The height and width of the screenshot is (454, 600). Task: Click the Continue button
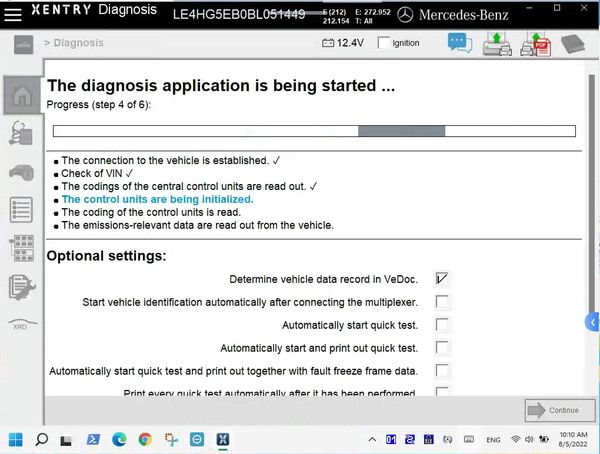(560, 410)
